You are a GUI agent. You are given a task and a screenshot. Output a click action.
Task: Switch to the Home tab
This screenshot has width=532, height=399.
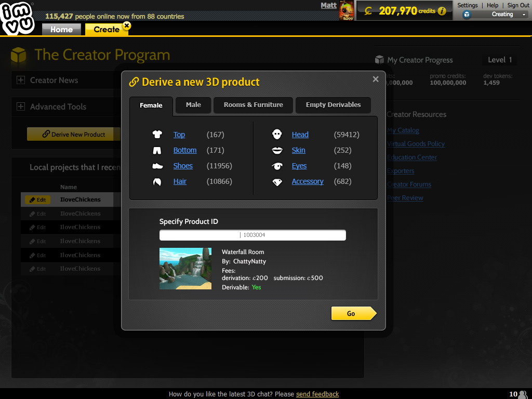pos(61,29)
